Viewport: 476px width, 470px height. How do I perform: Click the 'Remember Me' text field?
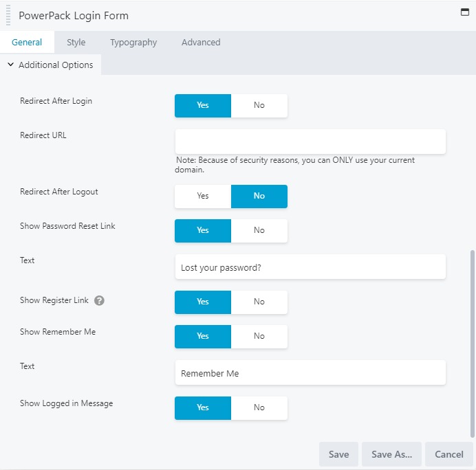tap(310, 372)
